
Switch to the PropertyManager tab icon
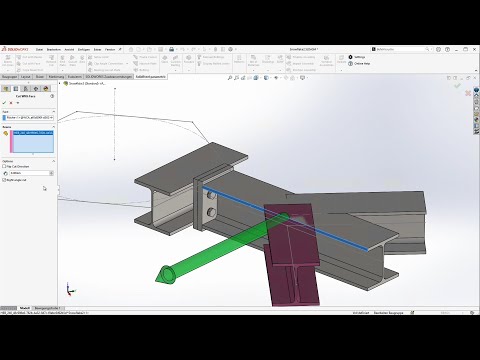coord(16,89)
